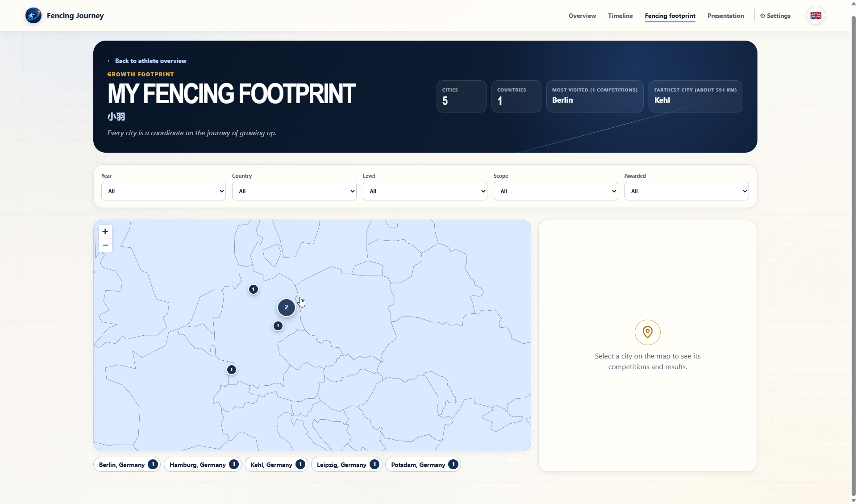This screenshot has width=857, height=504.
Task: Click the Farthest City Kehl stat card
Action: pyautogui.click(x=695, y=96)
